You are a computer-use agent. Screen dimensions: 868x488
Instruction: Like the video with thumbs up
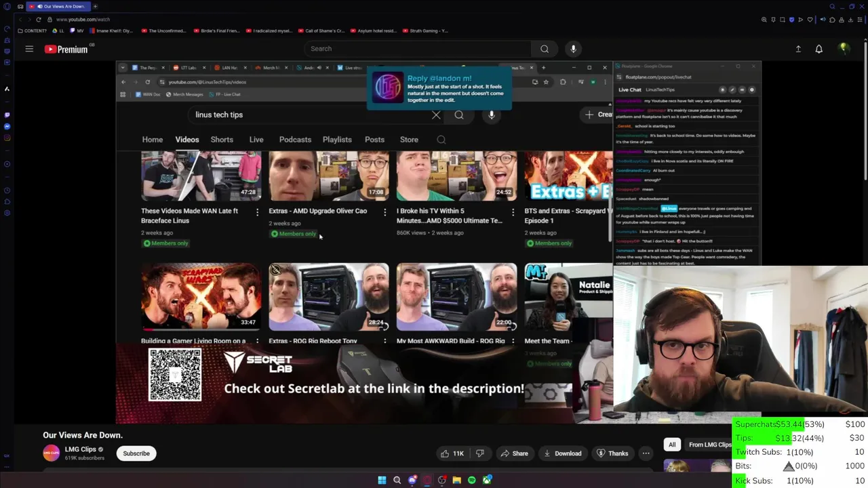[x=452, y=453]
